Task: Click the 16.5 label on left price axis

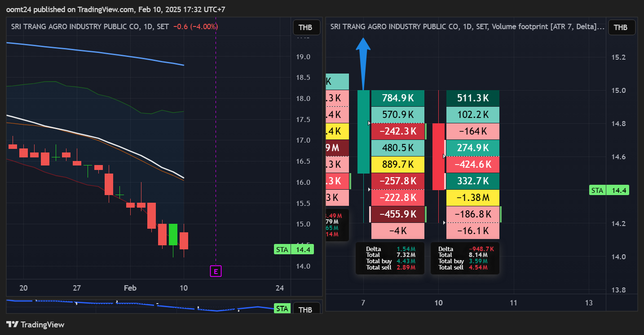Action: point(304,161)
